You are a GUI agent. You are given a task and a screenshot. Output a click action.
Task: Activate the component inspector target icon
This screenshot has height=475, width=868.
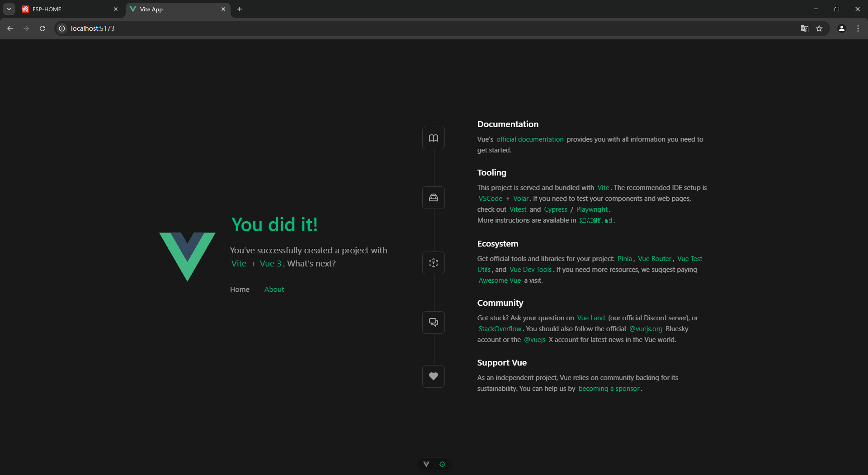tap(442, 464)
